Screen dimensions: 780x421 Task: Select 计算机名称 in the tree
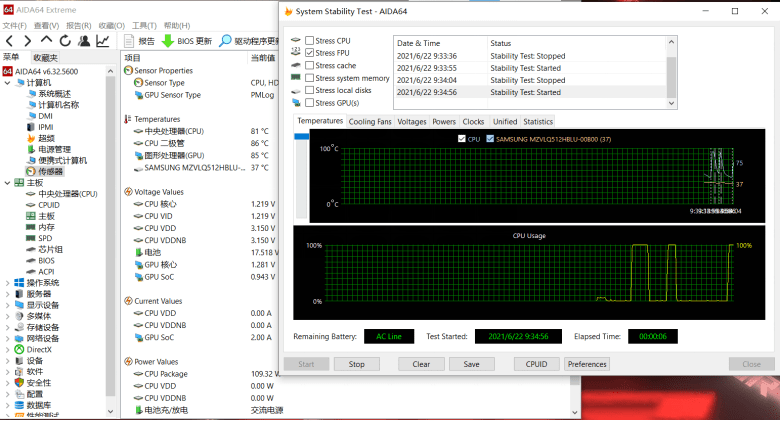(x=58, y=105)
